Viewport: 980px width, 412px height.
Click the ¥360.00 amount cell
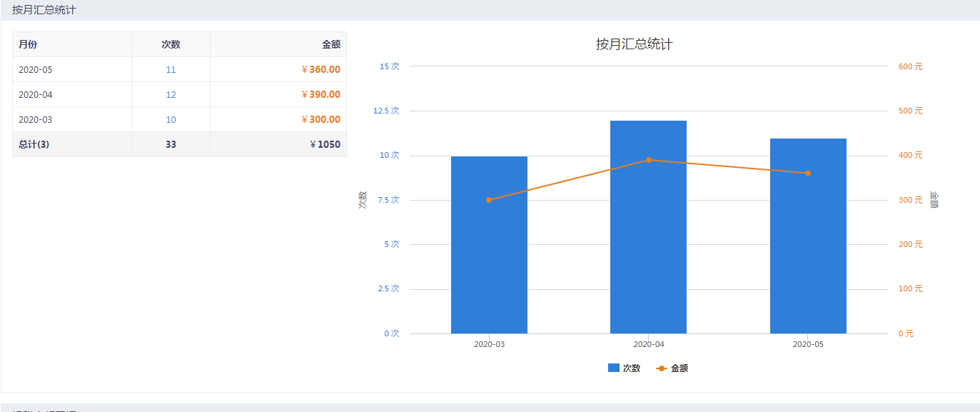(x=320, y=70)
